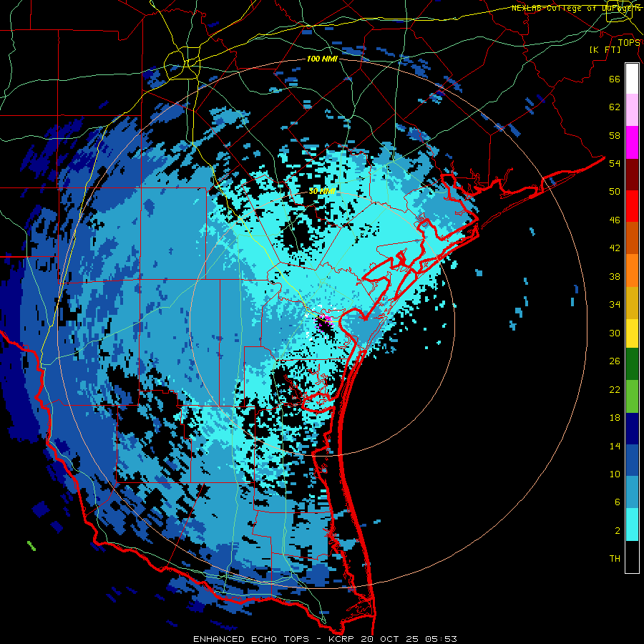Click the '18' scale label

tap(615, 418)
